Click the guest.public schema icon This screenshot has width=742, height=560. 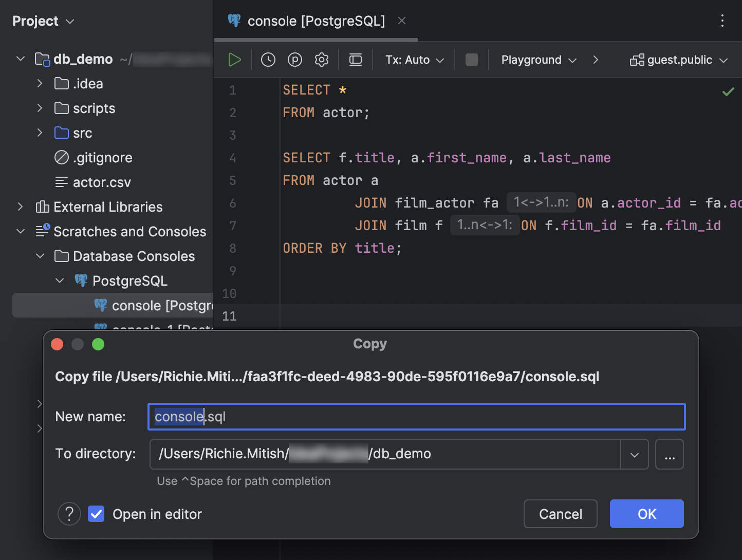(x=637, y=60)
